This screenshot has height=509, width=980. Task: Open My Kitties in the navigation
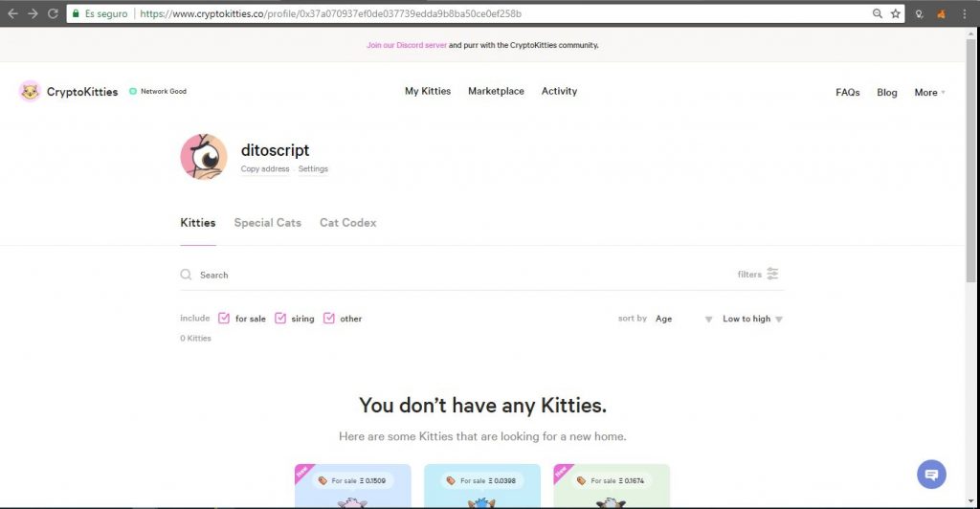coord(428,91)
